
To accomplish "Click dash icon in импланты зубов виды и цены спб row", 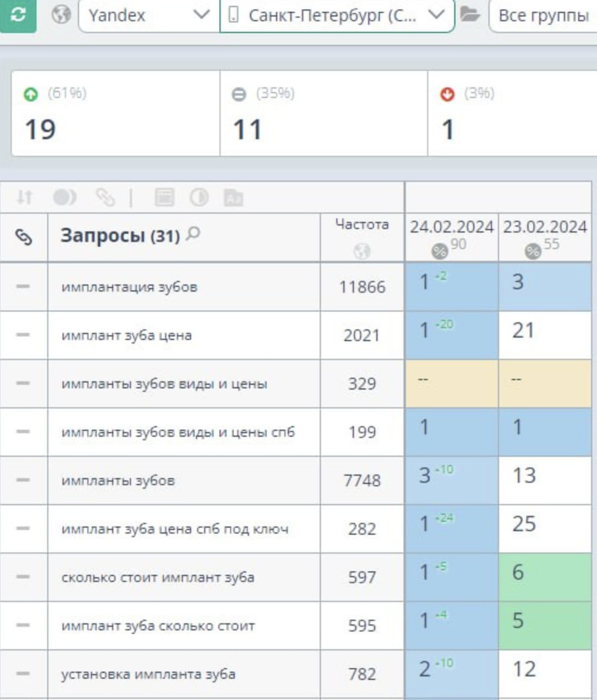I will pos(23,431).
